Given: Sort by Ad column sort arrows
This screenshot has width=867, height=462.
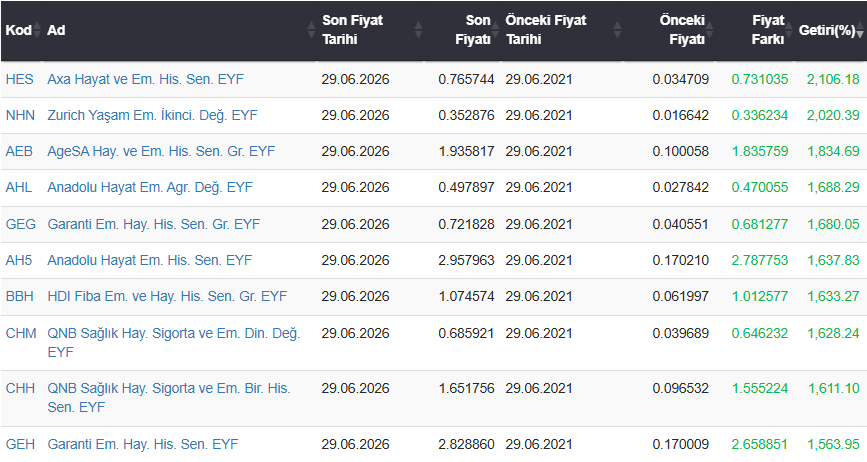Looking at the screenshot, I should [311, 30].
